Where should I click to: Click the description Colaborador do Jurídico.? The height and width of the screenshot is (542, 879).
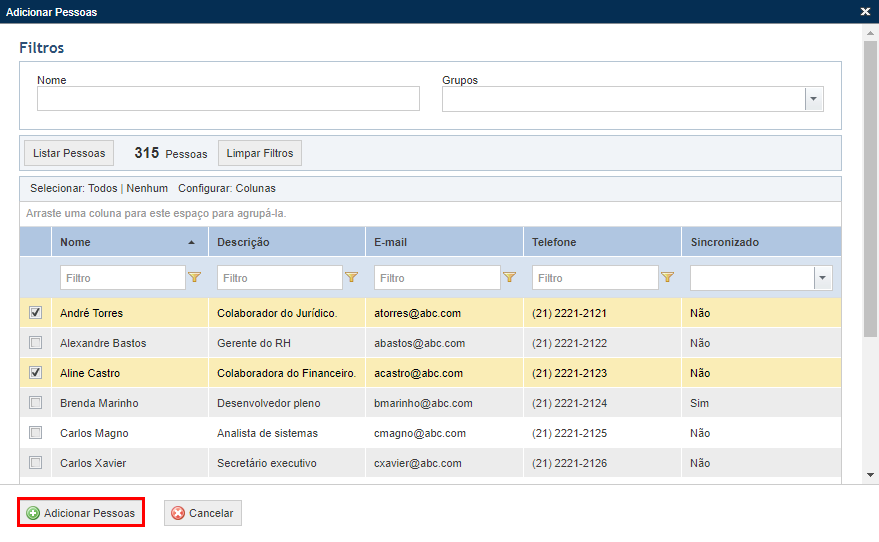(277, 313)
